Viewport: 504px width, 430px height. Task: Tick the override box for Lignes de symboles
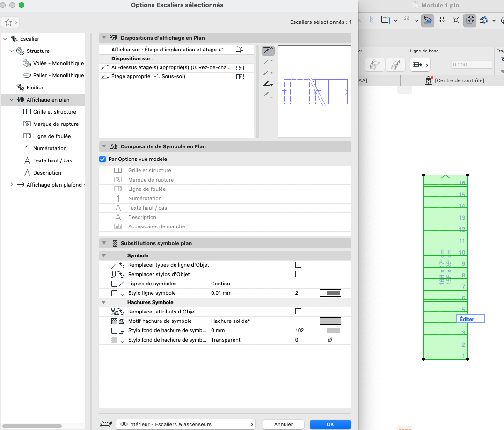[114, 284]
